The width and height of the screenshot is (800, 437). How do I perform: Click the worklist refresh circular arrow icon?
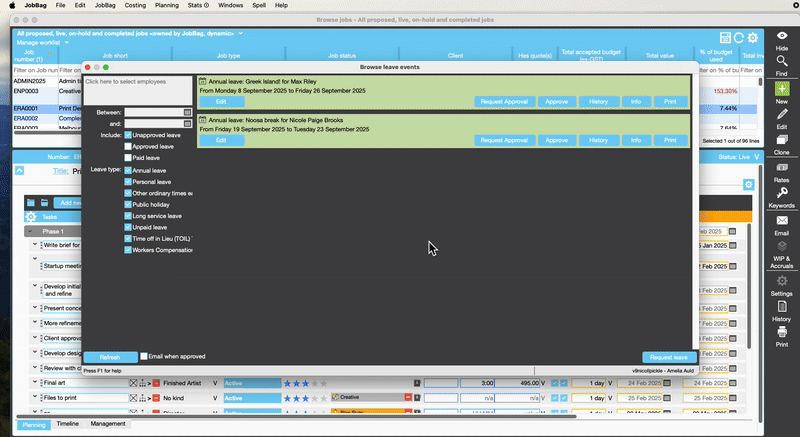tap(738, 38)
